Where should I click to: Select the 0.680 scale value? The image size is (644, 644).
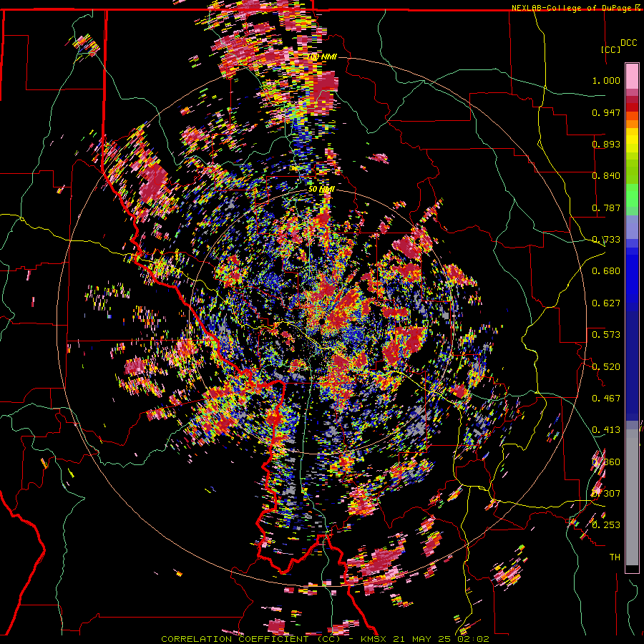click(x=606, y=271)
